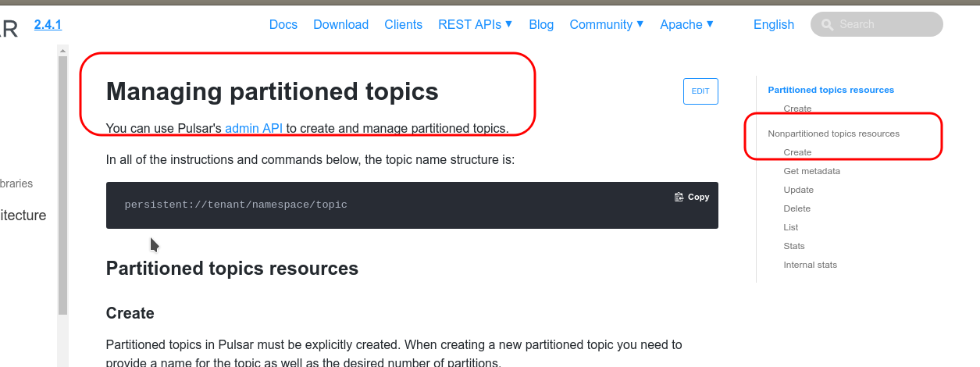Click the magnifier icon in search box
Viewport: 980px width, 367px height.
[827, 25]
